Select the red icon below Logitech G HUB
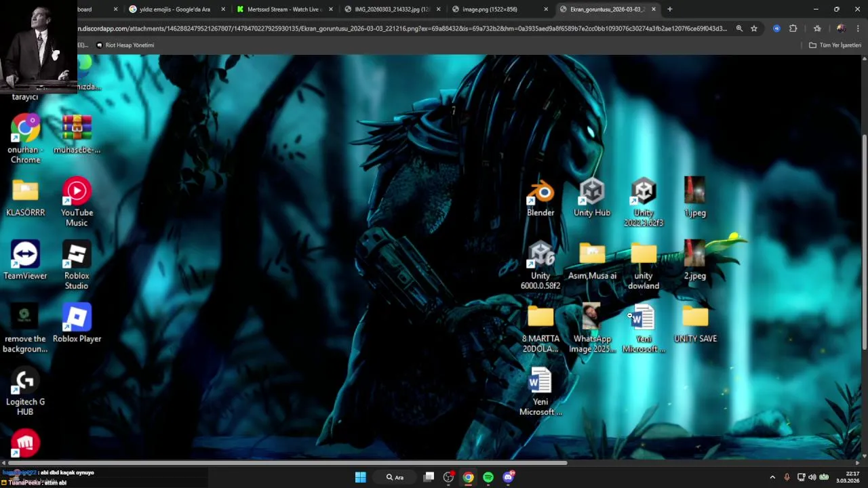The image size is (868, 488). (x=25, y=444)
